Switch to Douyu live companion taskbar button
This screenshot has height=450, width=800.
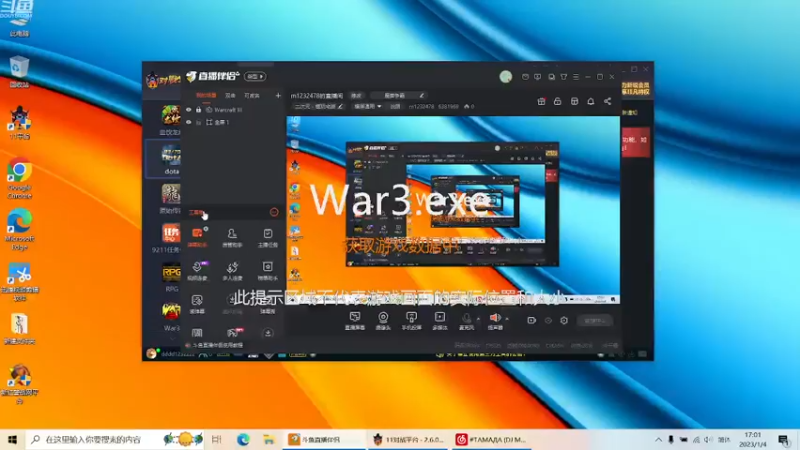pos(323,439)
